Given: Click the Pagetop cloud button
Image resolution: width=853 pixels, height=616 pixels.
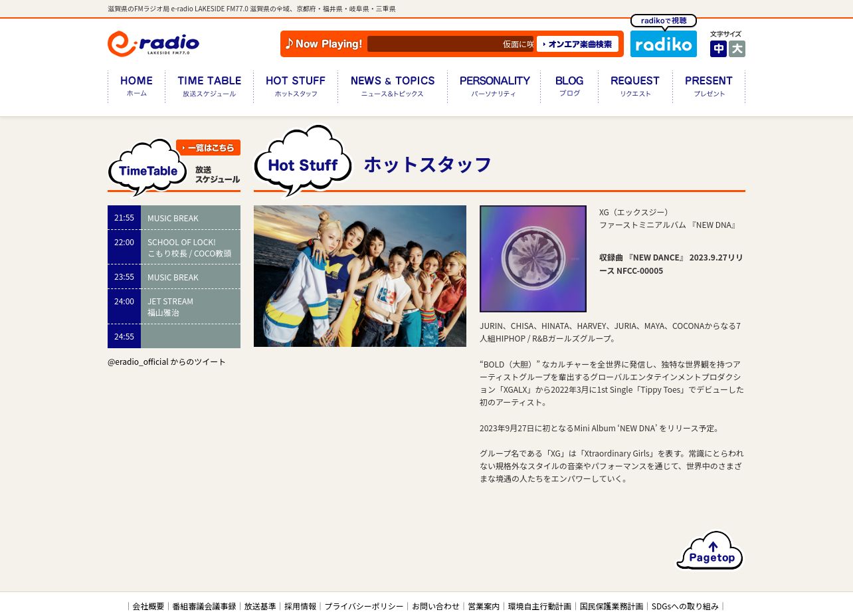Looking at the screenshot, I should 710,550.
